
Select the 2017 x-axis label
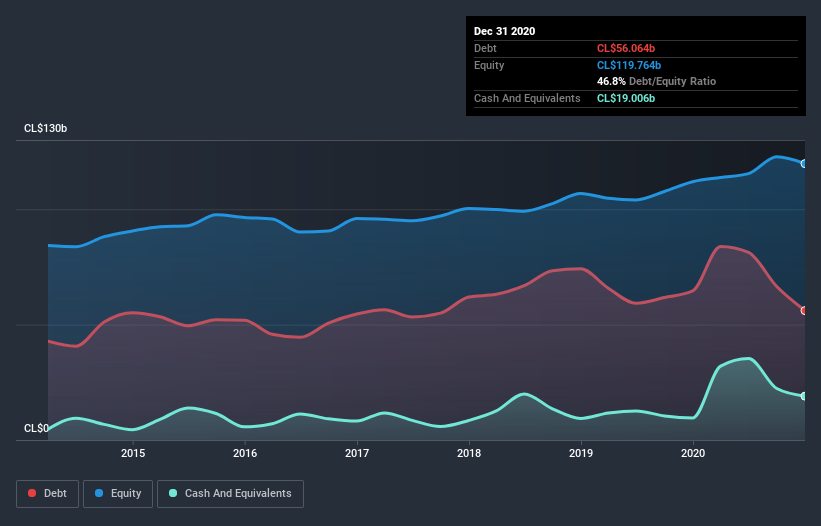357,453
